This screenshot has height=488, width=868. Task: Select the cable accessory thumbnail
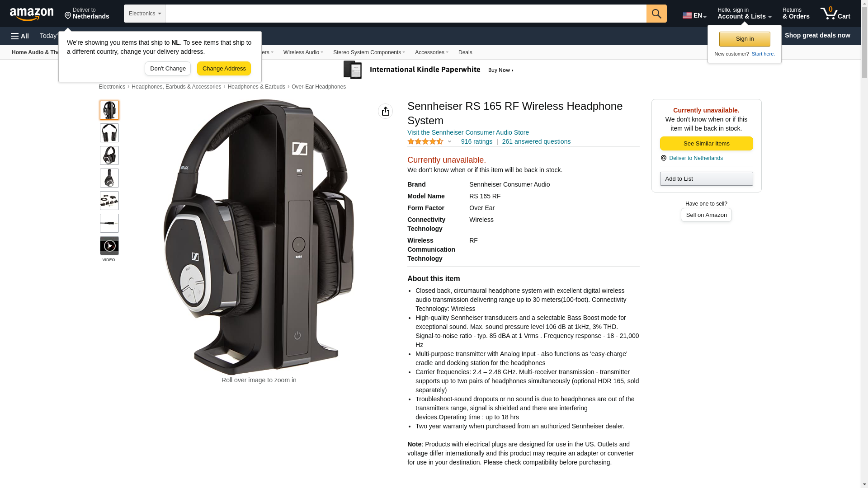[109, 223]
